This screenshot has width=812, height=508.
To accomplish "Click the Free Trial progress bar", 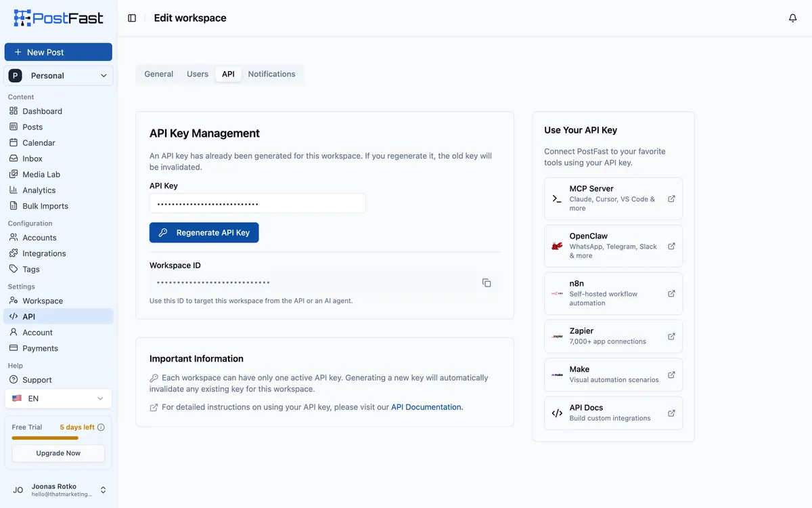I will [x=45, y=438].
